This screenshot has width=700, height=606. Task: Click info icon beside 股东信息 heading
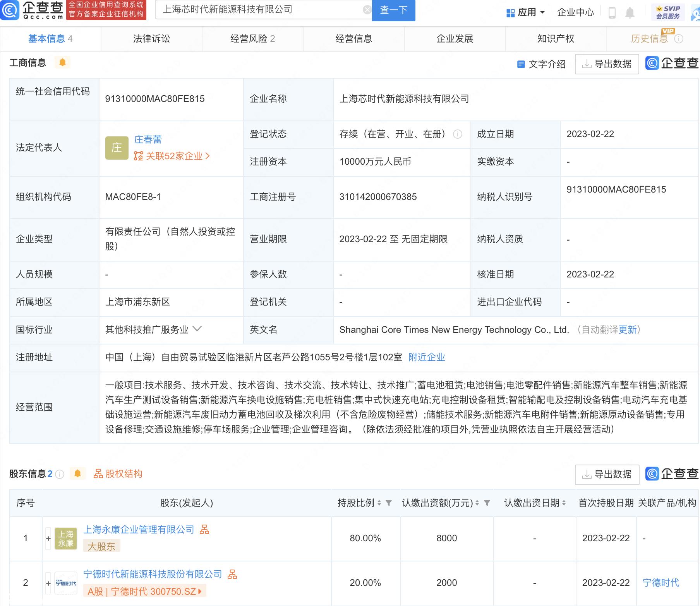pos(60,474)
